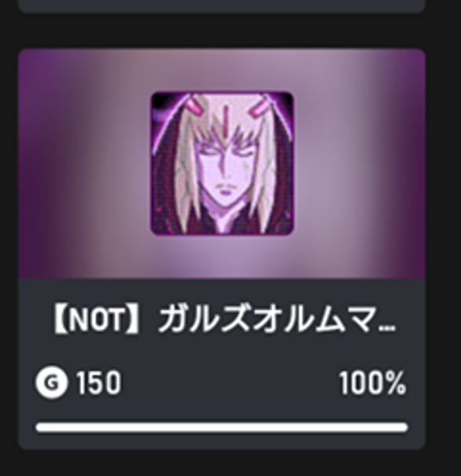Click the right end of the progress bar

pos(403,427)
